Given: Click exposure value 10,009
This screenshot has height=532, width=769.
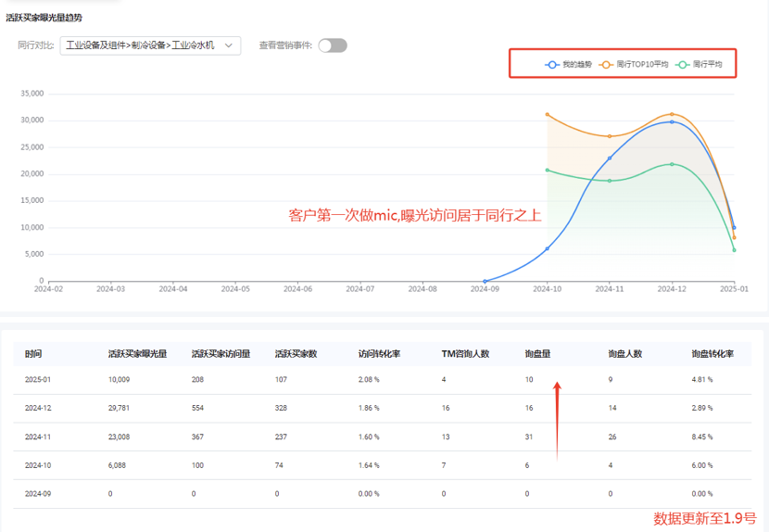Looking at the screenshot, I should [120, 379].
